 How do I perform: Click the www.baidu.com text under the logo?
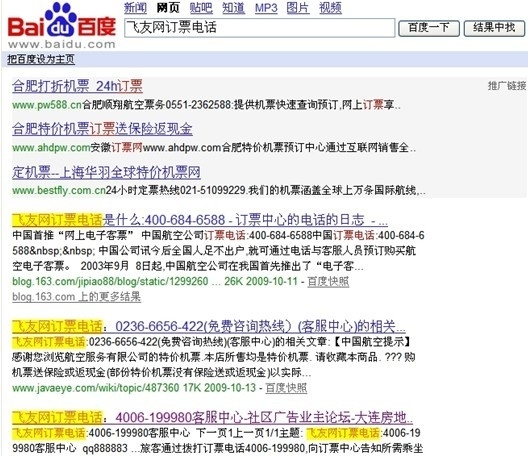coord(62,44)
